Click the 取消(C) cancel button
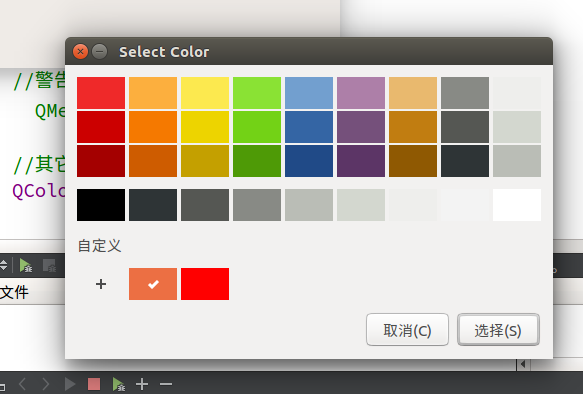Viewport: 583px width, 394px height. tap(407, 330)
